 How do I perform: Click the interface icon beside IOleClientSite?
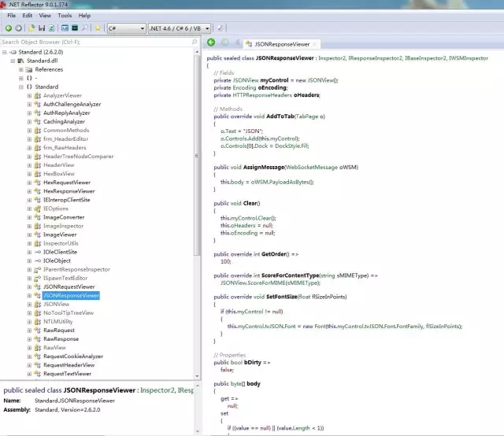pos(38,252)
